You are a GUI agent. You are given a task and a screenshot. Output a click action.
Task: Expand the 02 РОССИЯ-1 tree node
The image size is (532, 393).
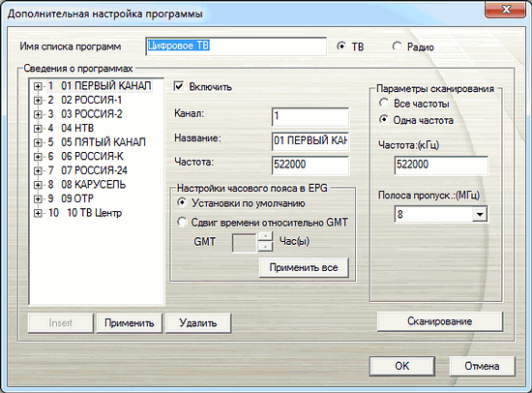tap(38, 101)
